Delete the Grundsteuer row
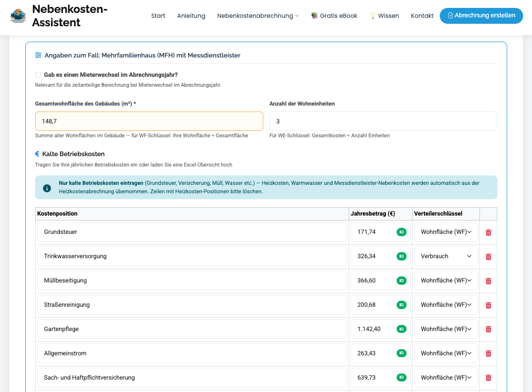The width and height of the screenshot is (532, 392). click(x=488, y=232)
